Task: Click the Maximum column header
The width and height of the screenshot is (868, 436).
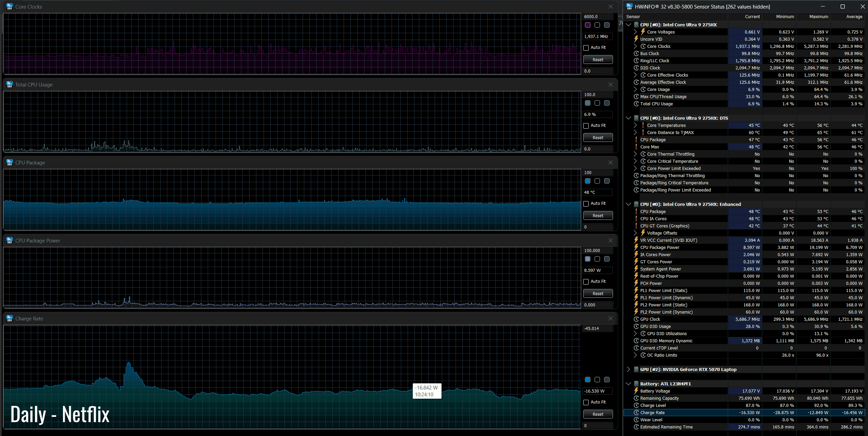Action: point(818,16)
